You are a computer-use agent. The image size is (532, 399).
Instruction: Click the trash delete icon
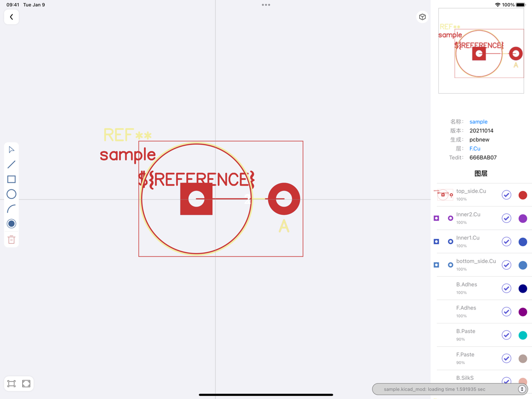coord(11,239)
